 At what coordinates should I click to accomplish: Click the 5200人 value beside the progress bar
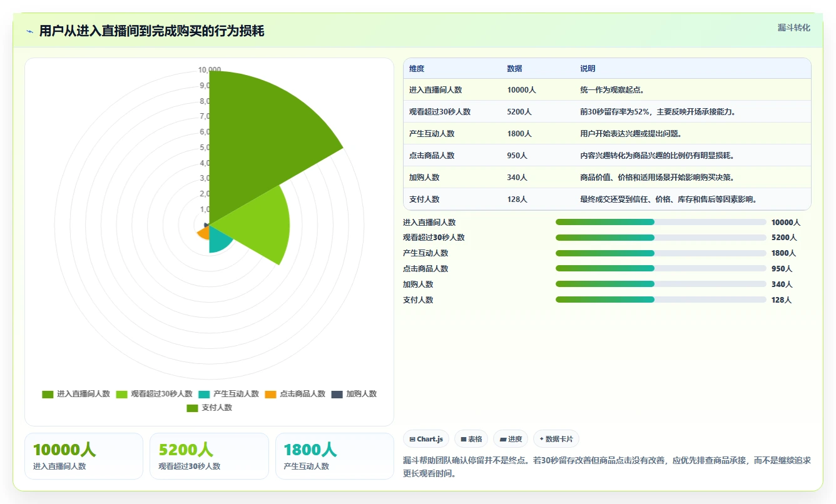[x=784, y=238]
